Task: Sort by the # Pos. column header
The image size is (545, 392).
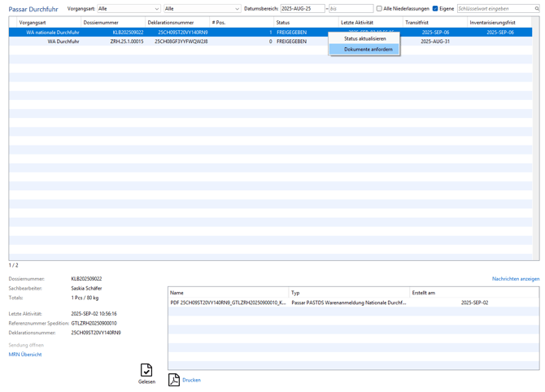Action: pyautogui.click(x=242, y=22)
